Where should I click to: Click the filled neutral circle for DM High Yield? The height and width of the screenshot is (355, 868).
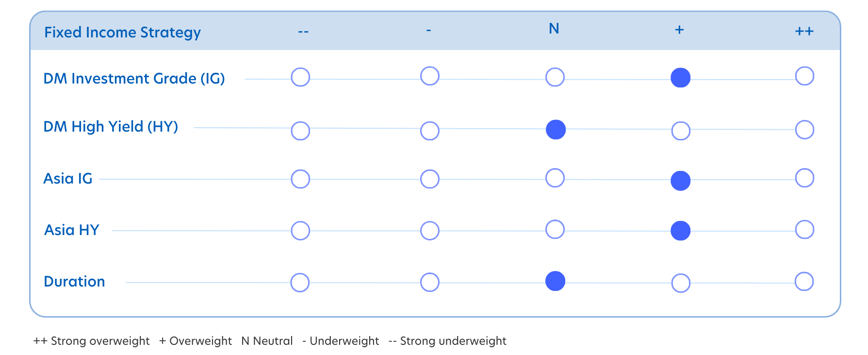pos(556,130)
